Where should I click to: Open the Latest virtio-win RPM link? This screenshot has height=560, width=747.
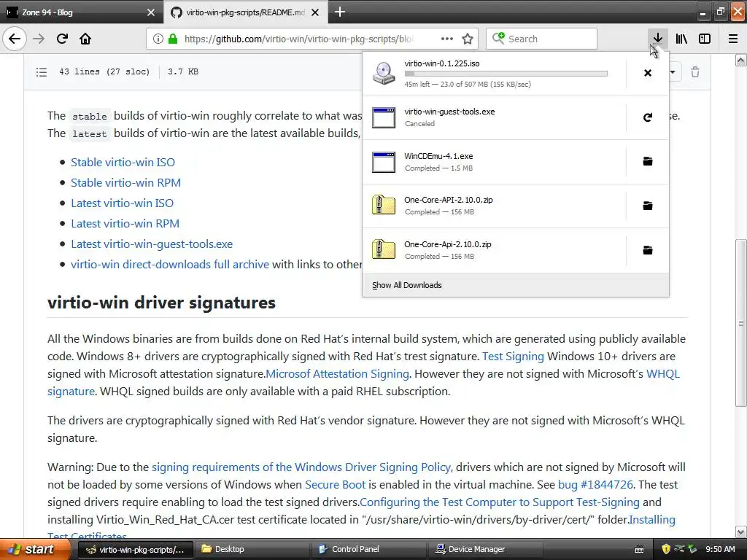pos(125,223)
